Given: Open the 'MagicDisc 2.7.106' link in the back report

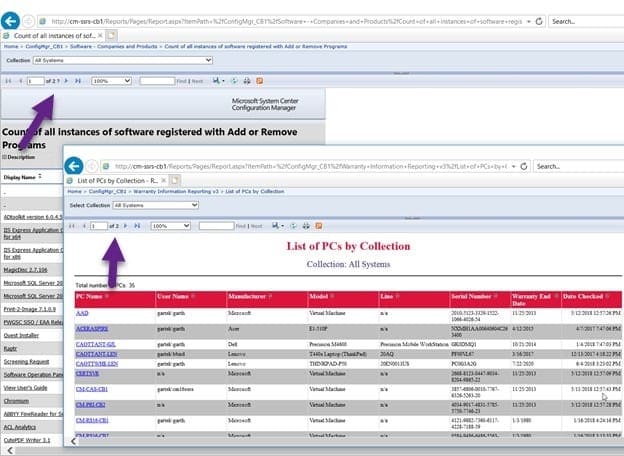Looking at the screenshot, I should click(x=25, y=270).
